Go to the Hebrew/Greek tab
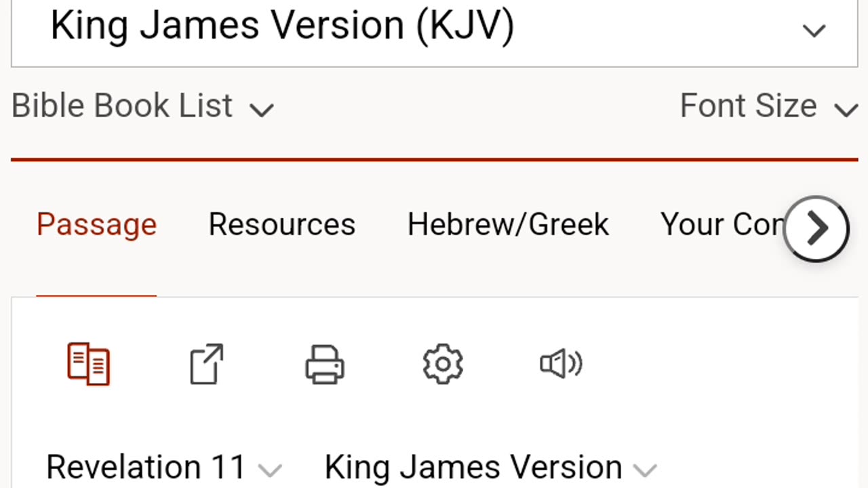This screenshot has height=488, width=868. 508,224
